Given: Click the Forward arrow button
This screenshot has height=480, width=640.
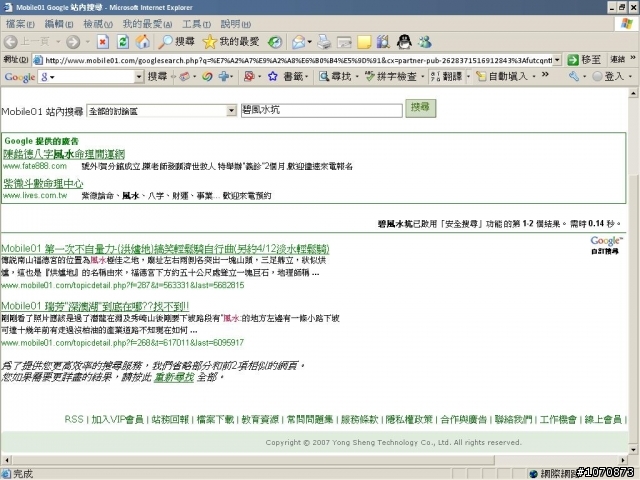Looking at the screenshot, I should (73, 42).
